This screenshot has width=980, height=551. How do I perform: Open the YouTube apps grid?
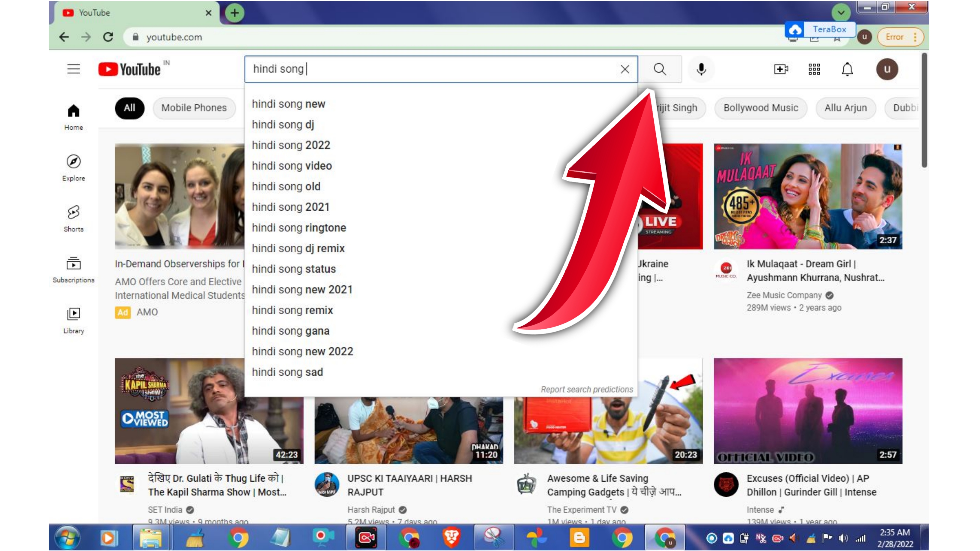[814, 69]
